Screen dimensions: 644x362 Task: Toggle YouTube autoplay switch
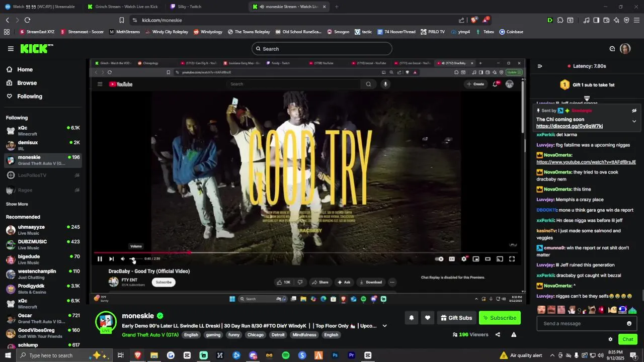tap(439, 259)
